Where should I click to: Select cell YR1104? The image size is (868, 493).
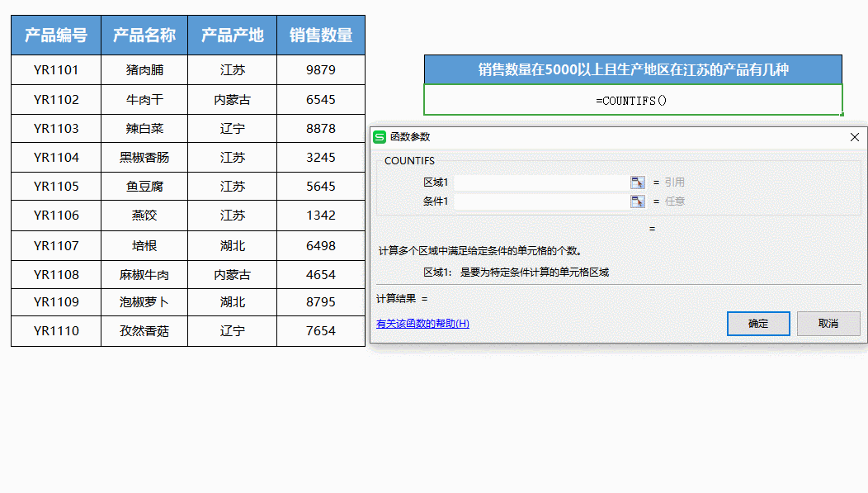(56, 158)
